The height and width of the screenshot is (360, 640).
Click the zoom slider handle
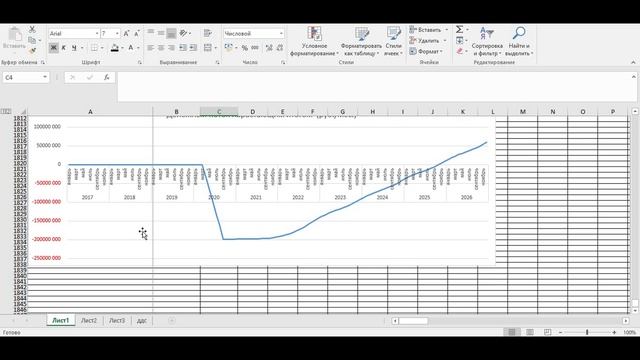pyautogui.click(x=587, y=332)
